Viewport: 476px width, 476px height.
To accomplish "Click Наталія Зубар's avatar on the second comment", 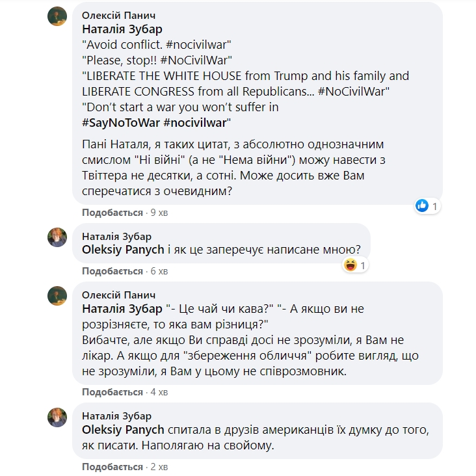I will (x=57, y=237).
